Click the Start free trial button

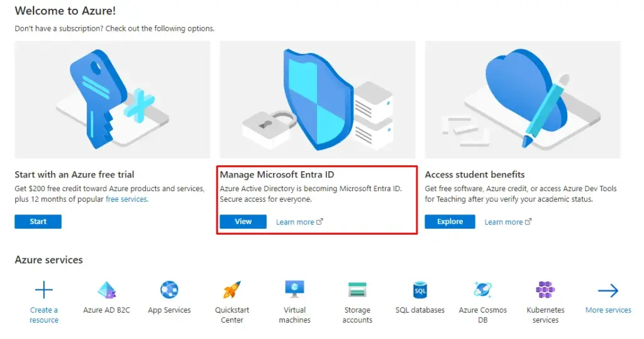point(38,221)
